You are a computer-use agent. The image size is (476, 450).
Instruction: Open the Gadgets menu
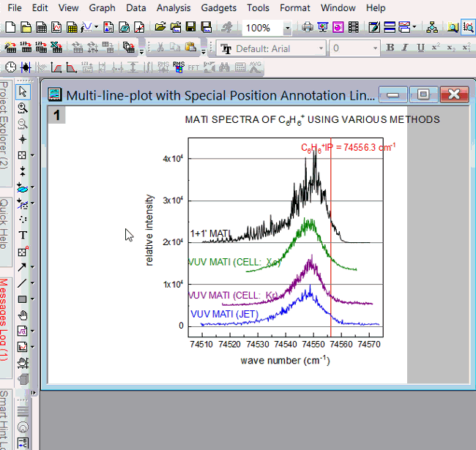coord(219,8)
